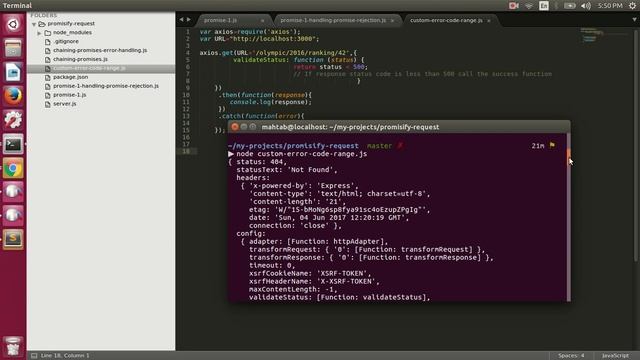Click Line 18, Column 1 status text
This screenshot has width=640, height=360.
(65, 356)
